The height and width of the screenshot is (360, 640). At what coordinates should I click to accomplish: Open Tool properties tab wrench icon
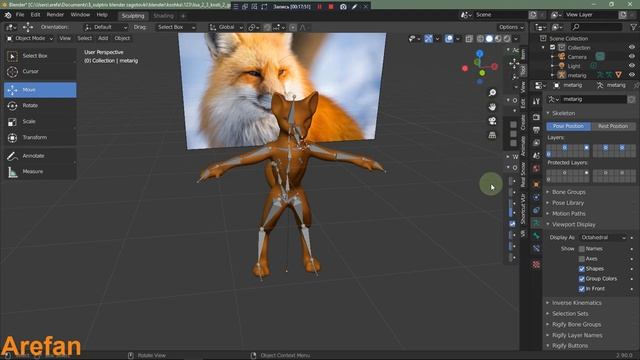pos(536,101)
